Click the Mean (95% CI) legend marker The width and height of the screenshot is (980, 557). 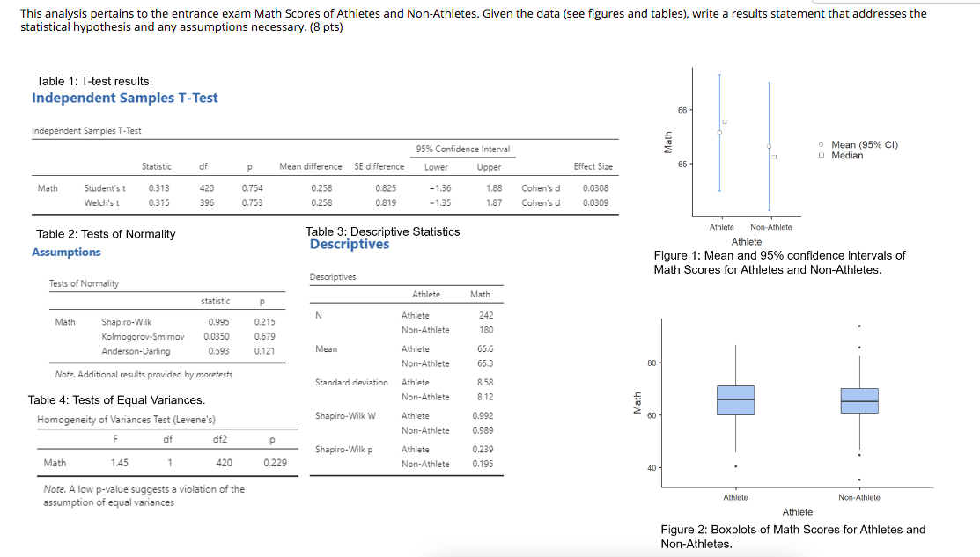point(821,144)
